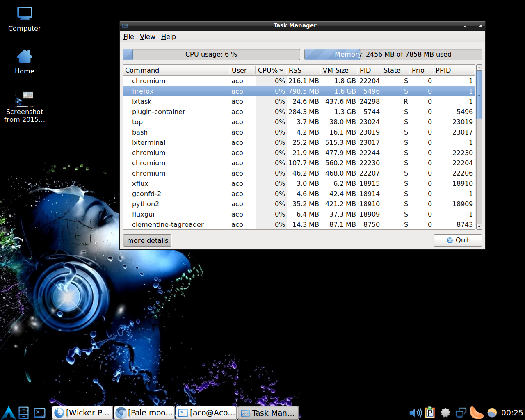
Task: Click the yellow clipboard tray icon
Action: (430, 412)
